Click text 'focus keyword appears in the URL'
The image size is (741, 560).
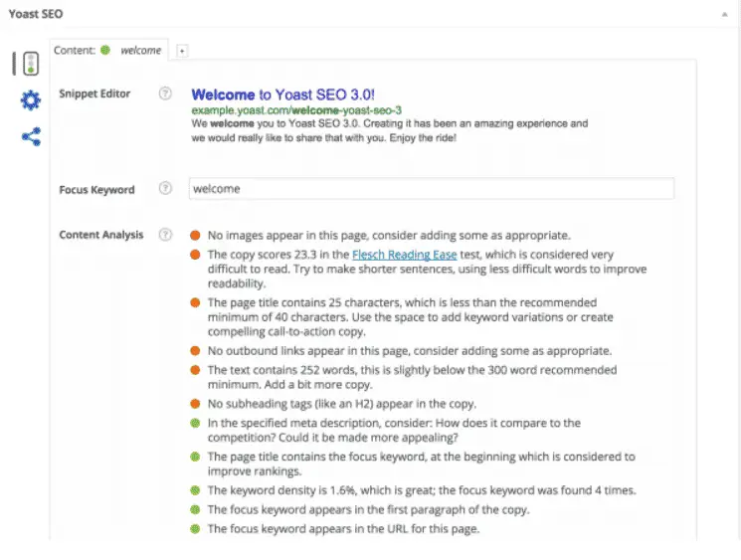[318, 529]
